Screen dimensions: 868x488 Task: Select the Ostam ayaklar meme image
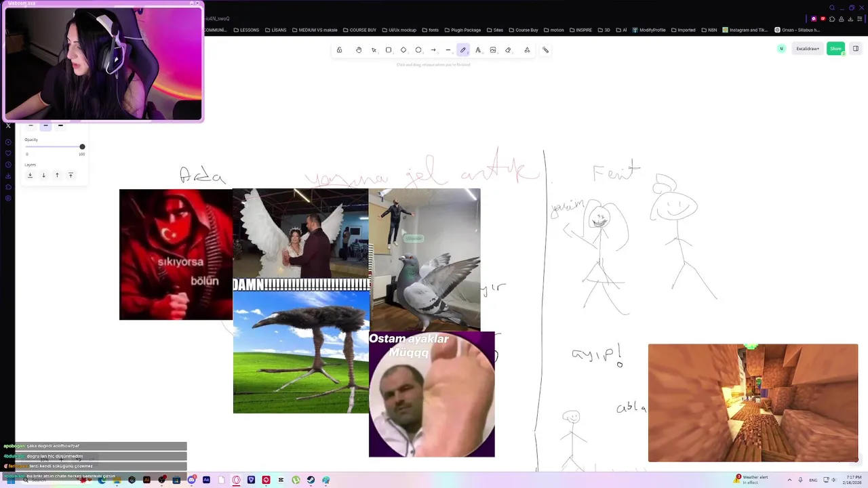tap(432, 394)
